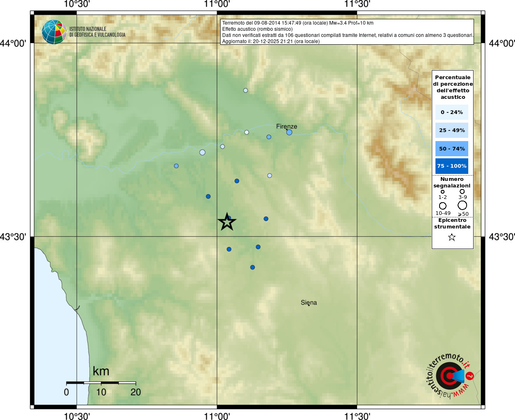Click the large pale circle beside the westernmost point

pyautogui.click(x=202, y=153)
